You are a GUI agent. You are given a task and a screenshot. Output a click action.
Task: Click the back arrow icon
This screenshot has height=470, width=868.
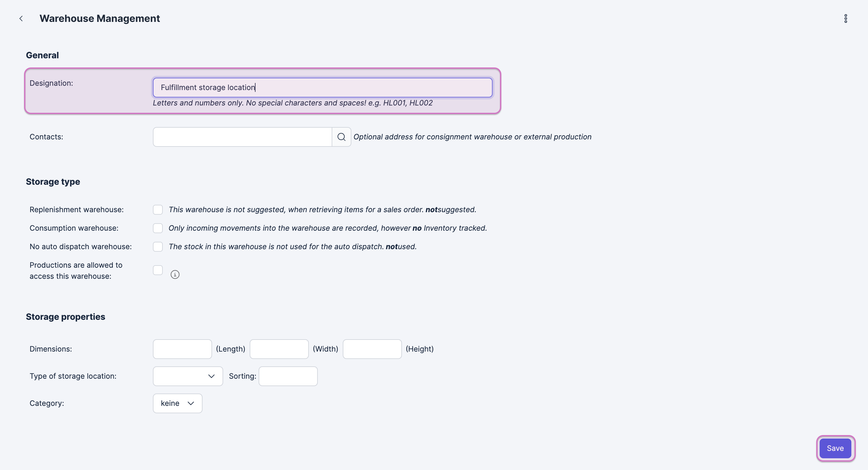[21, 19]
